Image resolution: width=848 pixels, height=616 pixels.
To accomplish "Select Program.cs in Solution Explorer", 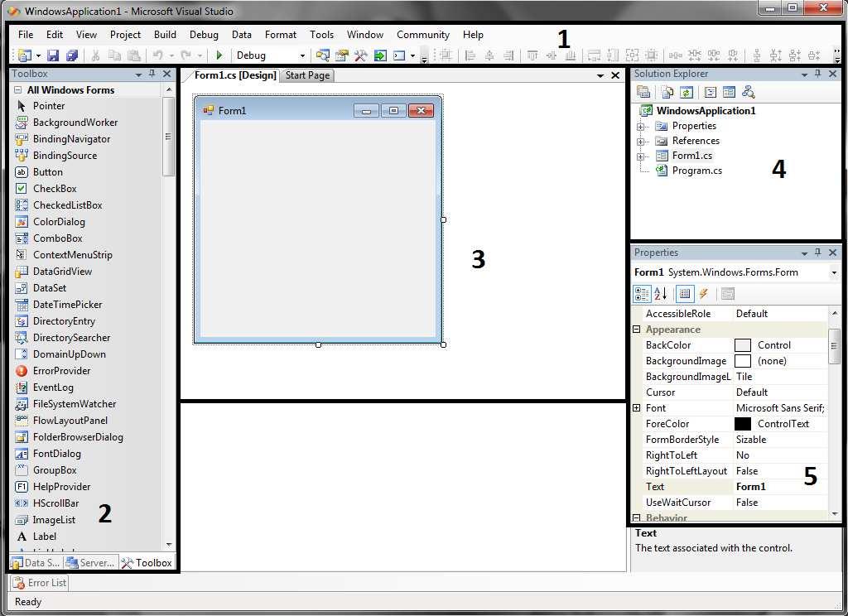I will (696, 171).
